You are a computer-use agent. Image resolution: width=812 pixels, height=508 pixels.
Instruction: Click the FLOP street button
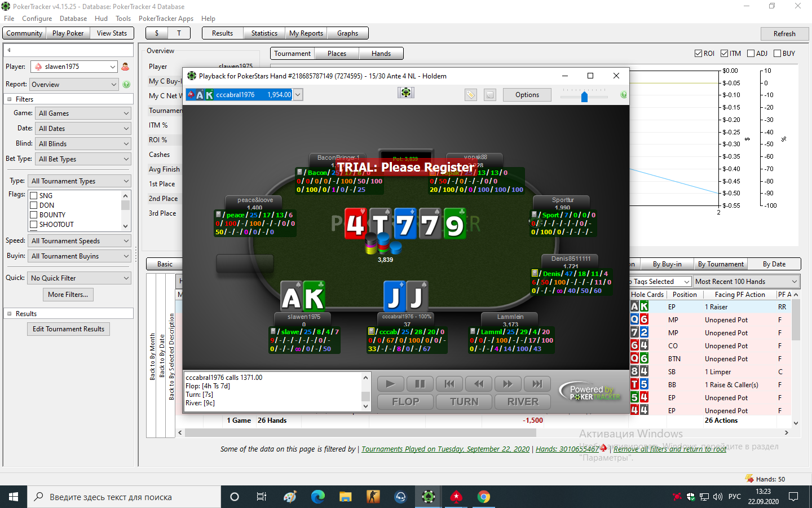tap(405, 402)
